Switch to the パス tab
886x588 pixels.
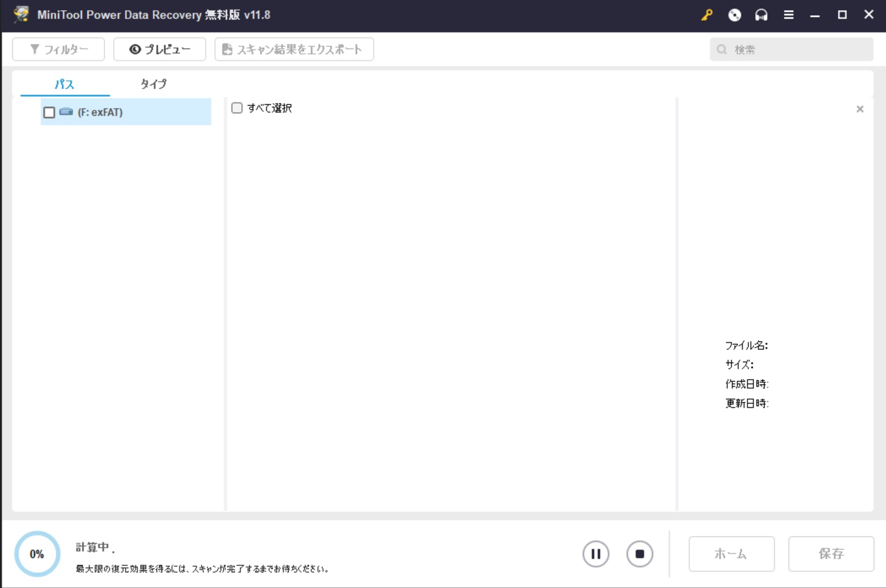tap(65, 84)
